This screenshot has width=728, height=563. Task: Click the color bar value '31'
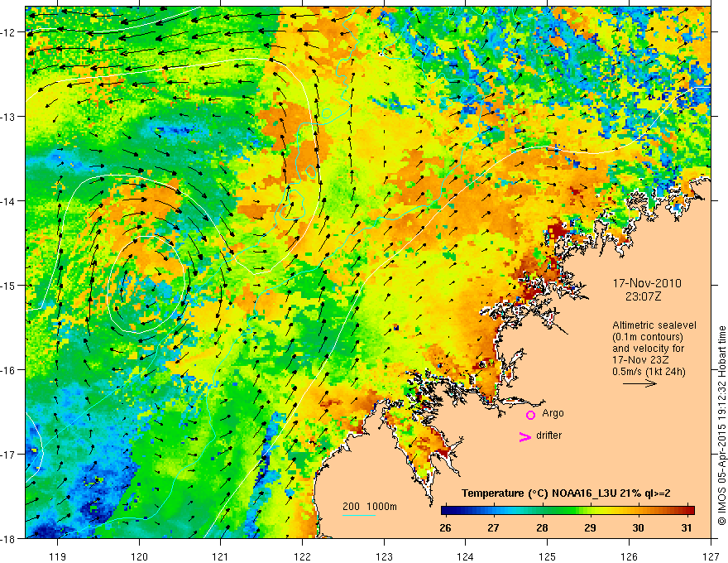687,528
